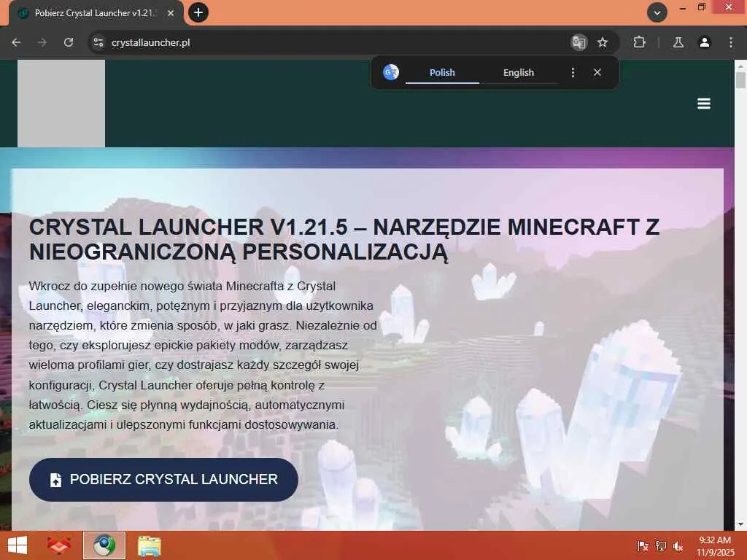Open the Chrome Labs flask icon
Viewport: 747px width, 560px height.
[678, 42]
